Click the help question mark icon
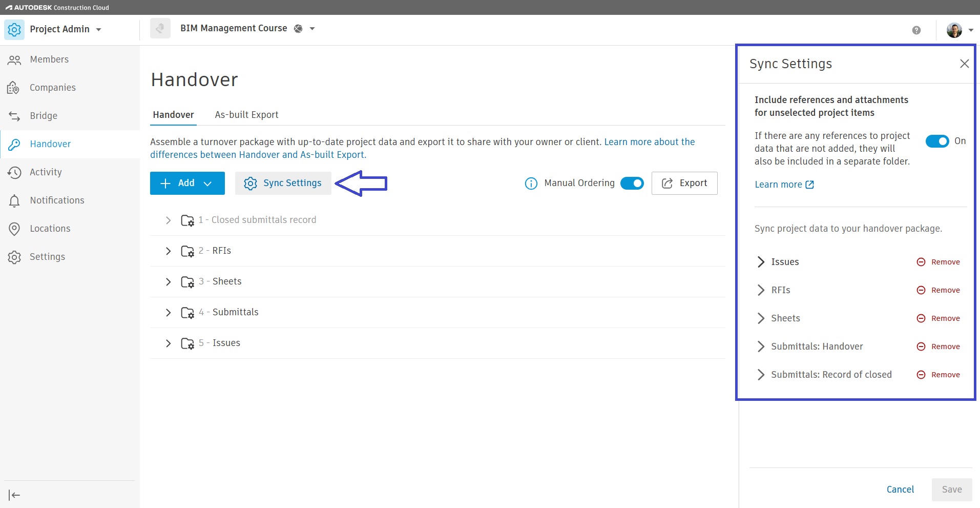Image resolution: width=980 pixels, height=508 pixels. 916,30
